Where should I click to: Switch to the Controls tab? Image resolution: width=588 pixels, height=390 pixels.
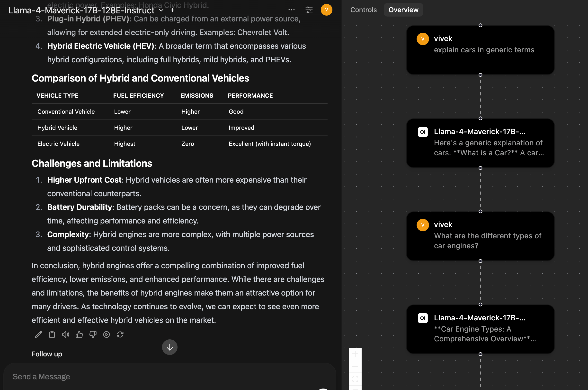[363, 10]
